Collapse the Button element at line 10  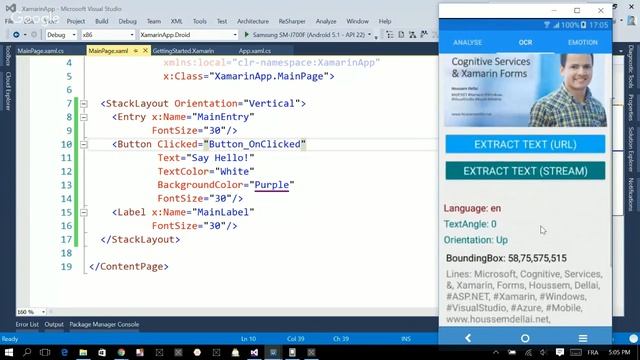(84, 144)
